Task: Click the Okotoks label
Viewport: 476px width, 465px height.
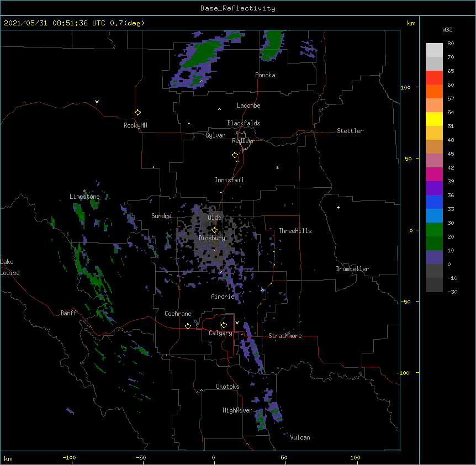Action: (x=228, y=387)
